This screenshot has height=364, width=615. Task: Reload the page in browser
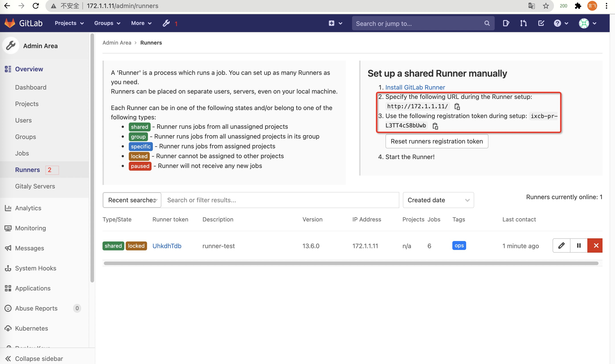[36, 6]
